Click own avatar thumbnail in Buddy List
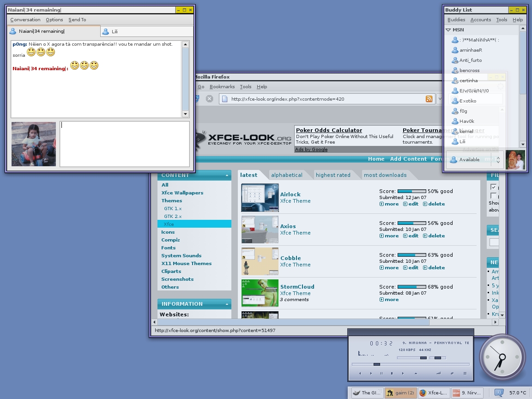 (x=515, y=159)
